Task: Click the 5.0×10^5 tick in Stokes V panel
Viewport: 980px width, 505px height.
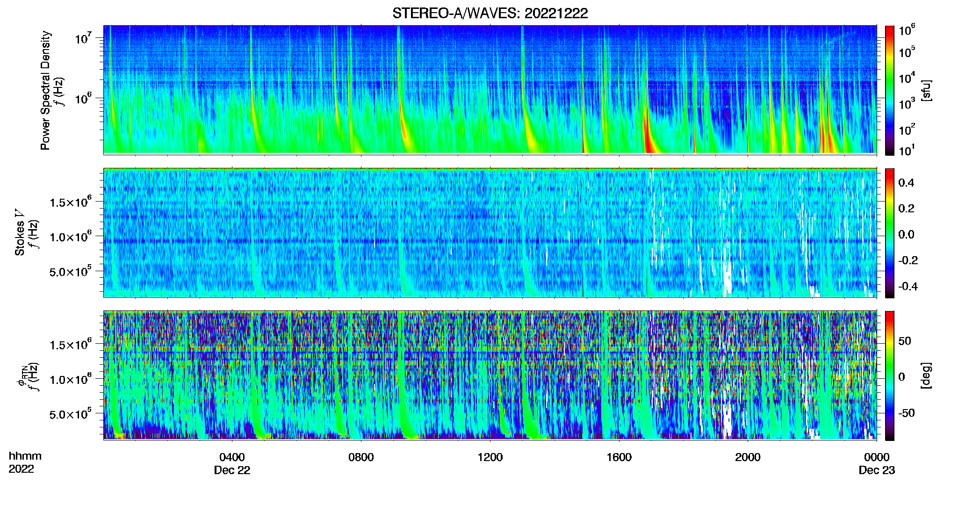Action: coord(71,271)
